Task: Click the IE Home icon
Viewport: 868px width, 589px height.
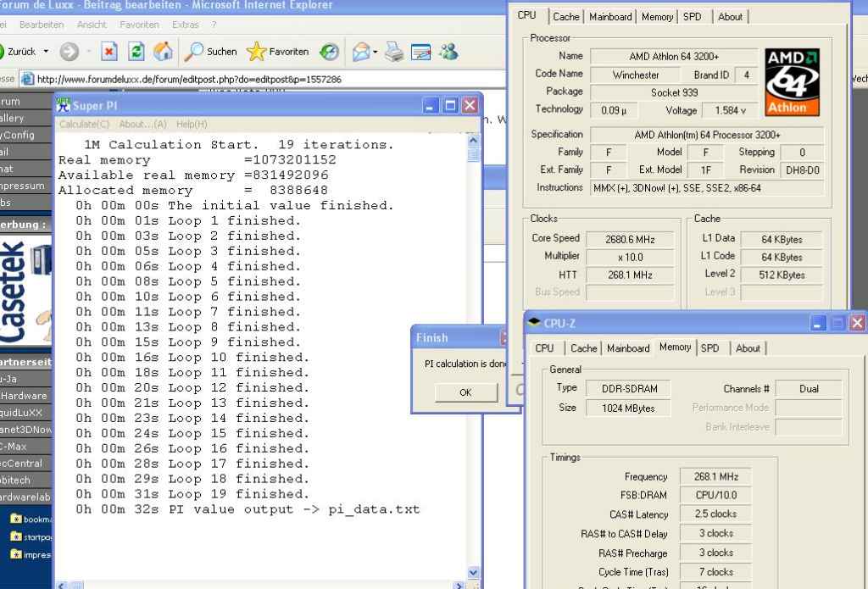Action: pos(163,52)
